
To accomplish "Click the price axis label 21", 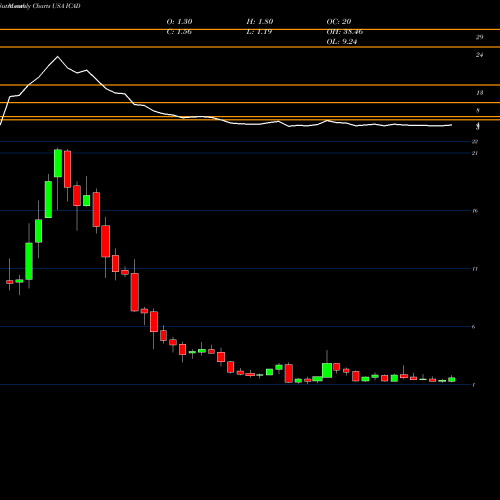I will [475, 153].
